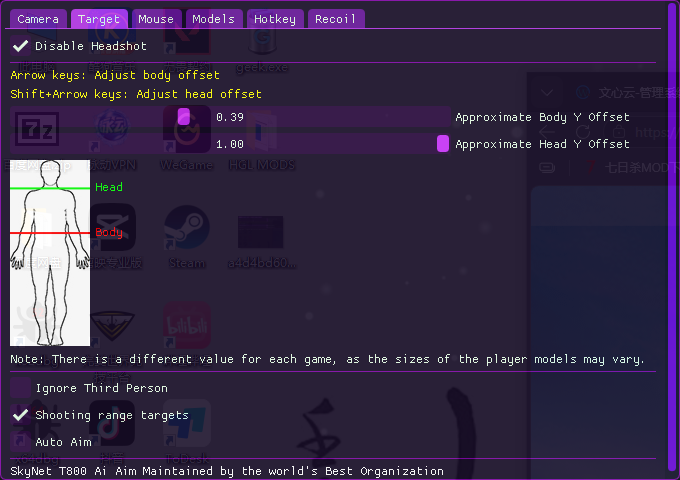Open the Mouse tab
The width and height of the screenshot is (680, 480).
pos(156,19)
